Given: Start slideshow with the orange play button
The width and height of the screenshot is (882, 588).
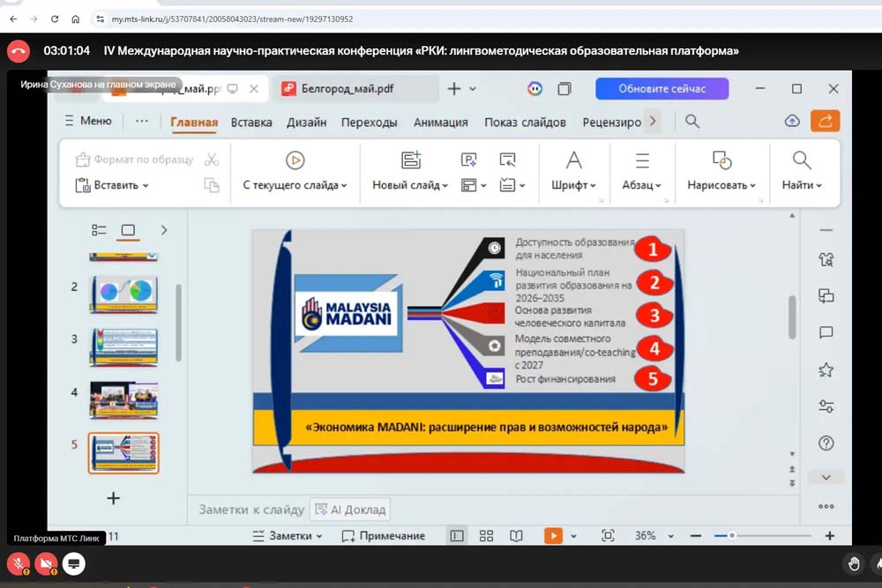Looking at the screenshot, I should (553, 536).
